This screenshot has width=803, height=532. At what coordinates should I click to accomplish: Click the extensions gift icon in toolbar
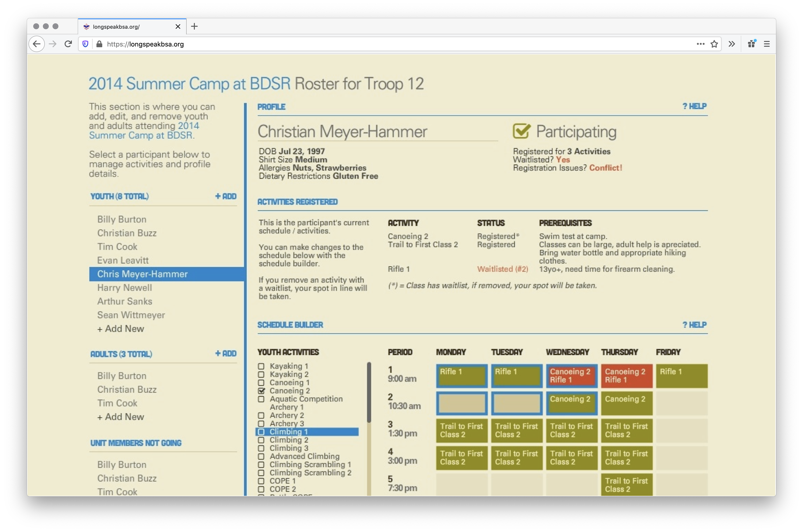751,44
